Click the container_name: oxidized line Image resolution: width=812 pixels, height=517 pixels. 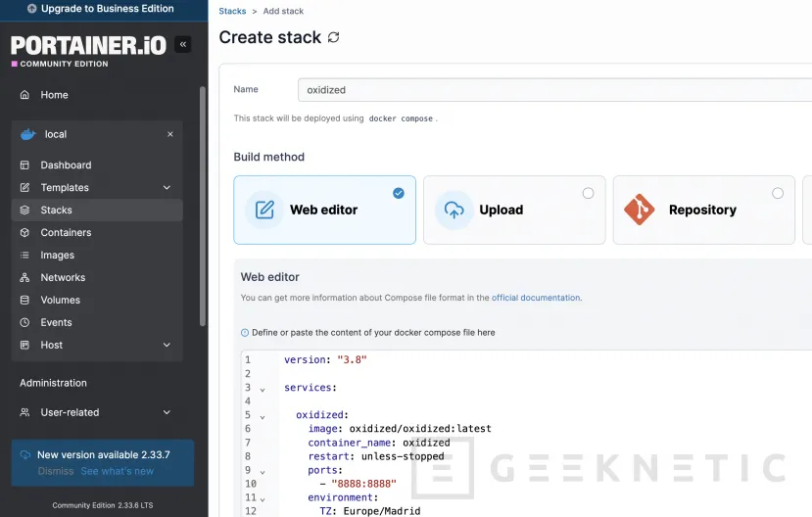(x=378, y=443)
